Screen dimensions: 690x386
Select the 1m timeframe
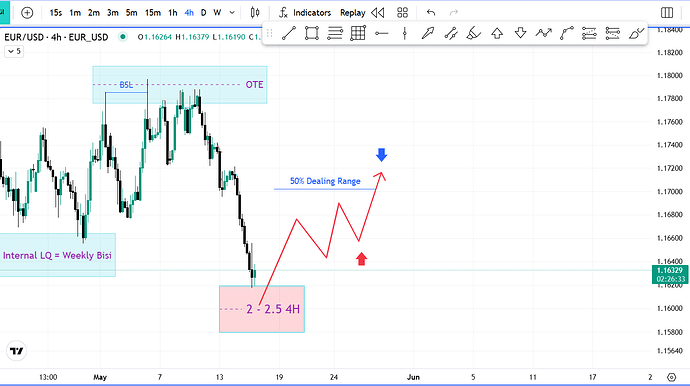pyautogui.click(x=75, y=13)
